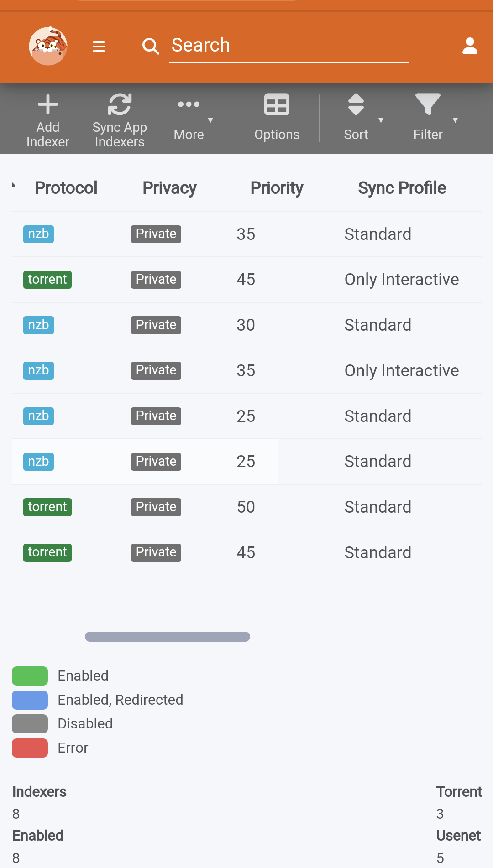Click the search magnifier icon
Screen dimensions: 493x868
pyautogui.click(x=151, y=46)
